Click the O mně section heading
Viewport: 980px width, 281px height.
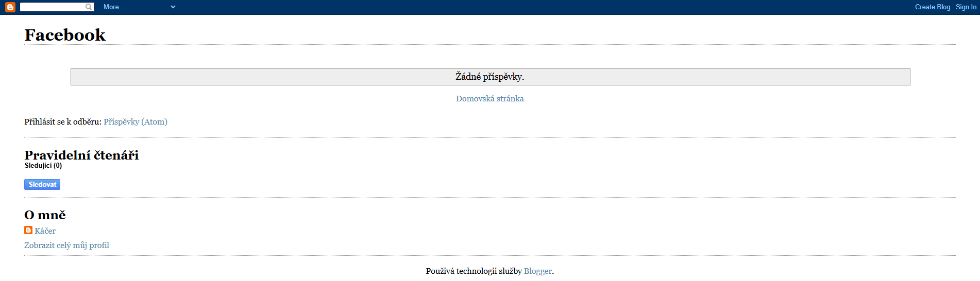[x=45, y=215]
